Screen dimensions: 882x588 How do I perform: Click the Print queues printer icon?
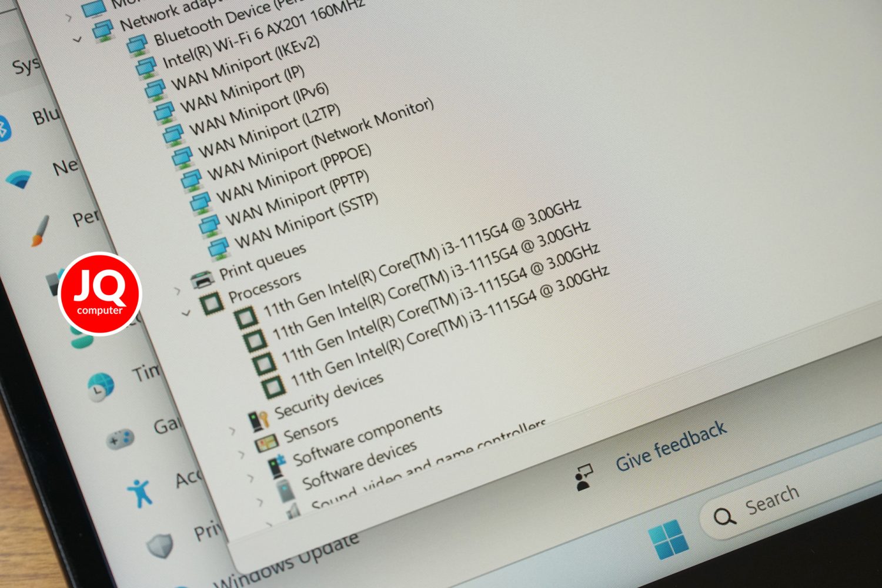(x=203, y=279)
